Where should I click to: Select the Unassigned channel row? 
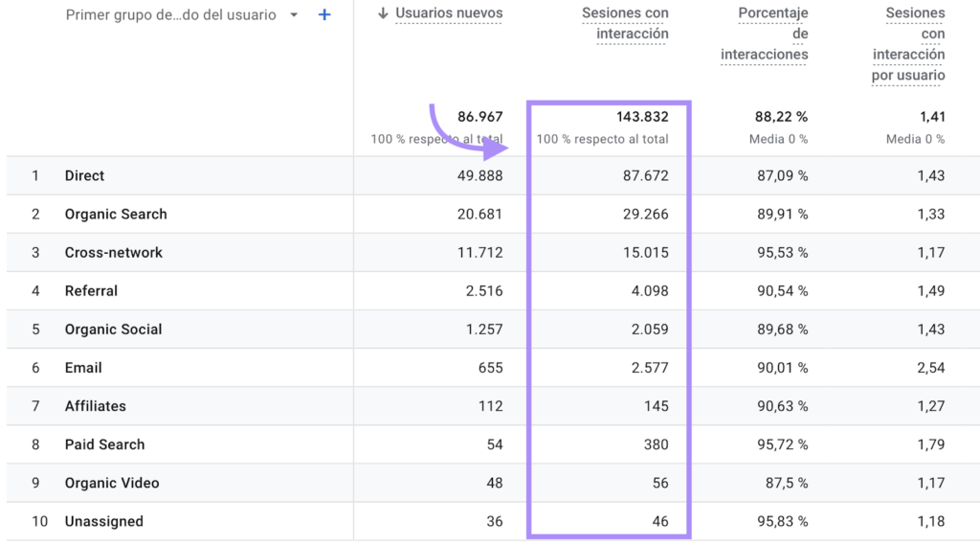coord(103,521)
